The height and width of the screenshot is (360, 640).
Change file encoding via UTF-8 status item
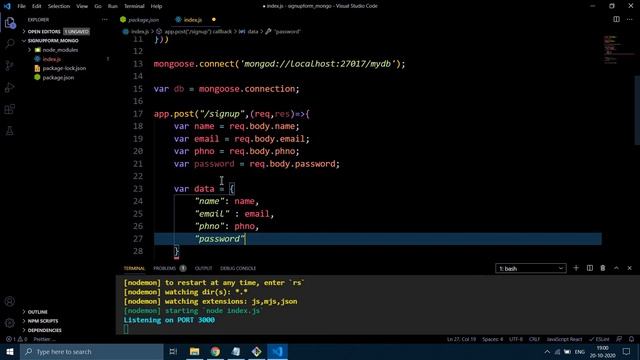point(516,339)
